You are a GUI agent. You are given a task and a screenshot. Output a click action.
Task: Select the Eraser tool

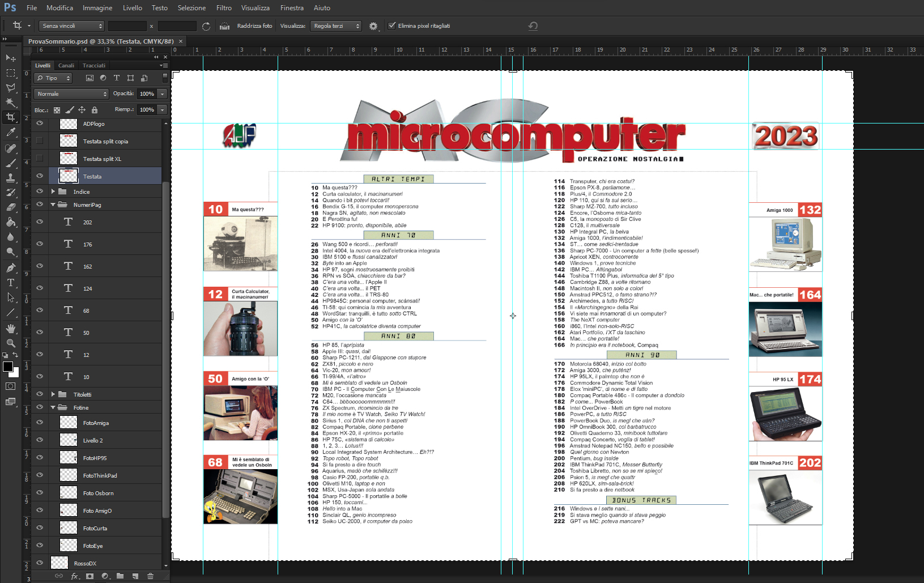coord(11,207)
